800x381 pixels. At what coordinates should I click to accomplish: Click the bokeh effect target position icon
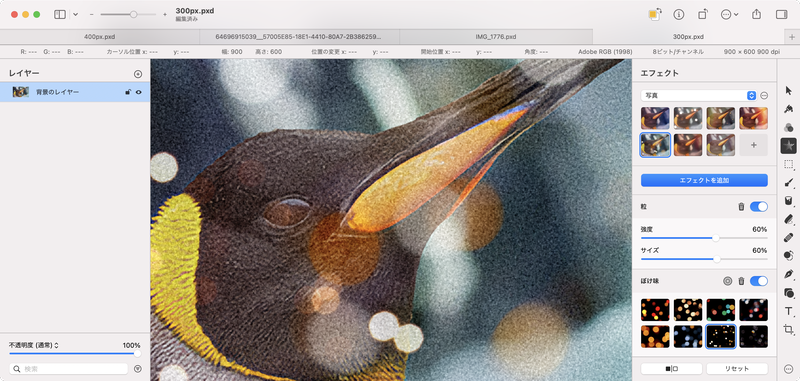pos(728,281)
